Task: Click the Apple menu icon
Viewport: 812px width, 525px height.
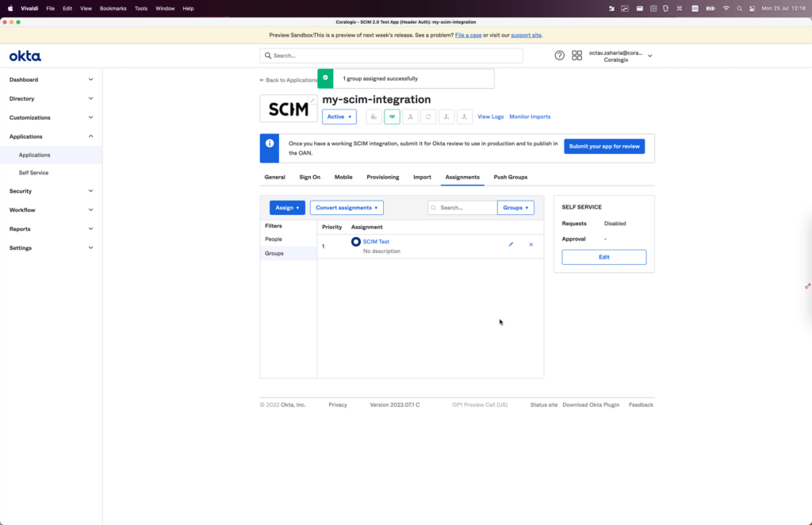Action: [x=10, y=8]
